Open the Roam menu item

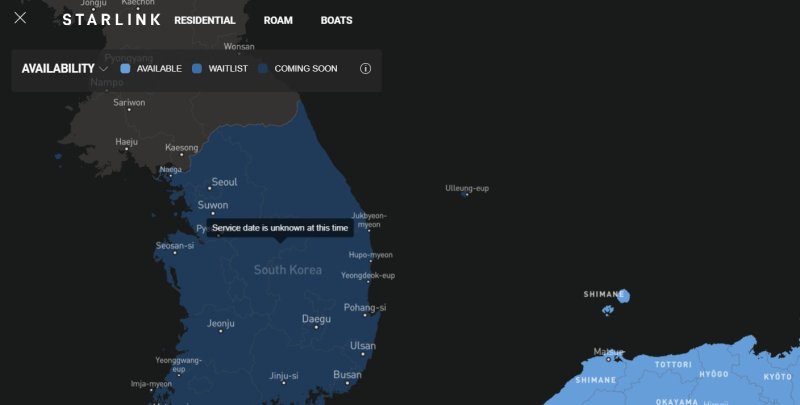click(278, 20)
